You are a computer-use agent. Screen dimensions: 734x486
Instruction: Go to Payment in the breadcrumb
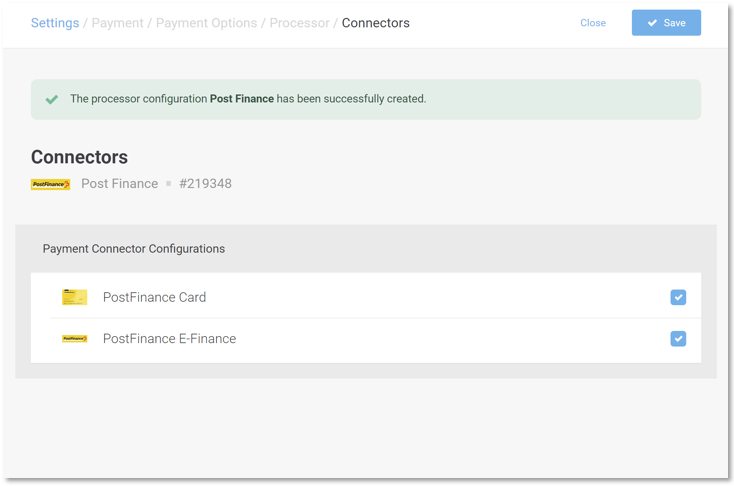coord(117,23)
